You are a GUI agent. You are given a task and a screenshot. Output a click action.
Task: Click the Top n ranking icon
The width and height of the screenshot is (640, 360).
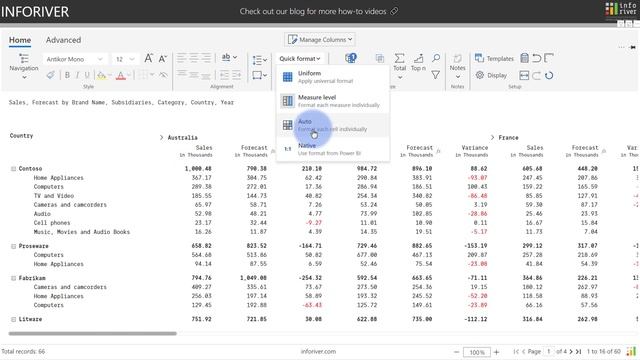pos(418,58)
